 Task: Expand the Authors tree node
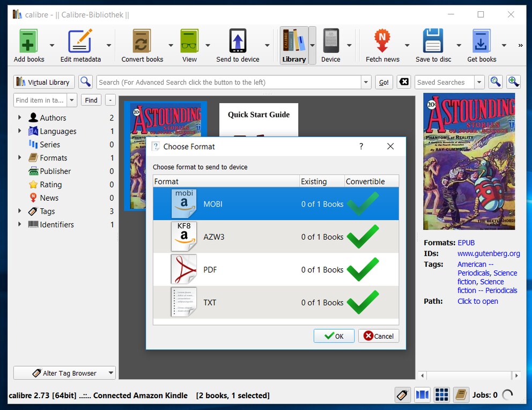tap(20, 118)
